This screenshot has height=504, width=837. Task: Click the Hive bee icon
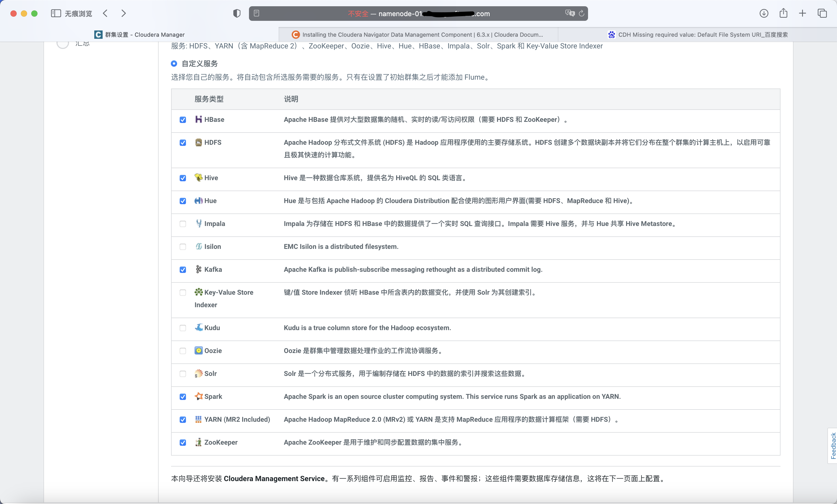tap(198, 177)
